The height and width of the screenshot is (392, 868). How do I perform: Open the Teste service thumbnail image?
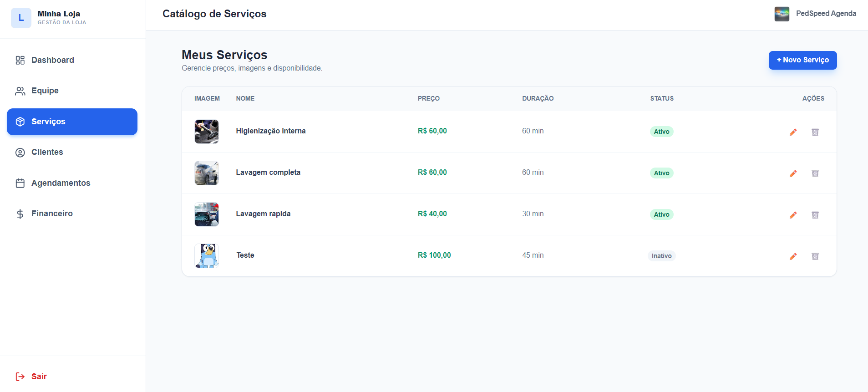[207, 255]
